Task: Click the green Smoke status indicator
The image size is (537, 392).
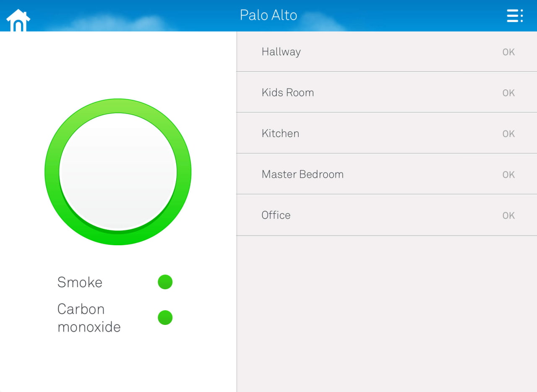Action: [165, 282]
